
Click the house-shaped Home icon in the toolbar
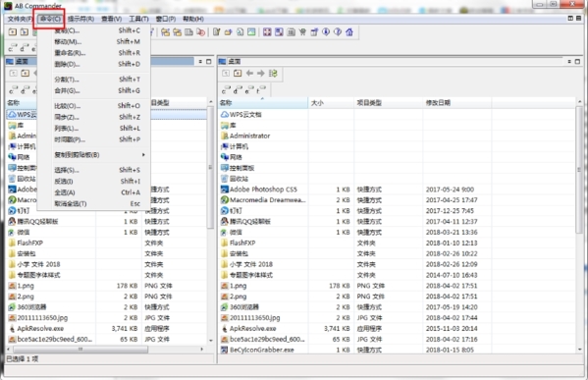pos(349,32)
